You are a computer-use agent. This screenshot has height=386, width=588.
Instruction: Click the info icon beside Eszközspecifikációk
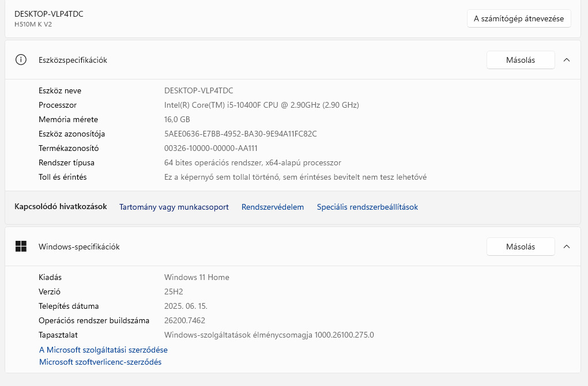click(x=21, y=60)
